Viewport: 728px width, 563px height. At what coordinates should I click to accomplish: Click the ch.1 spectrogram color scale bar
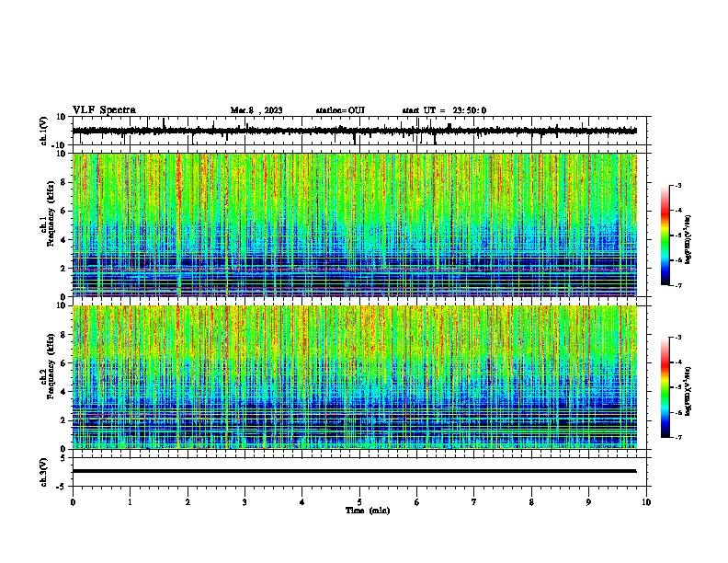(x=665, y=236)
